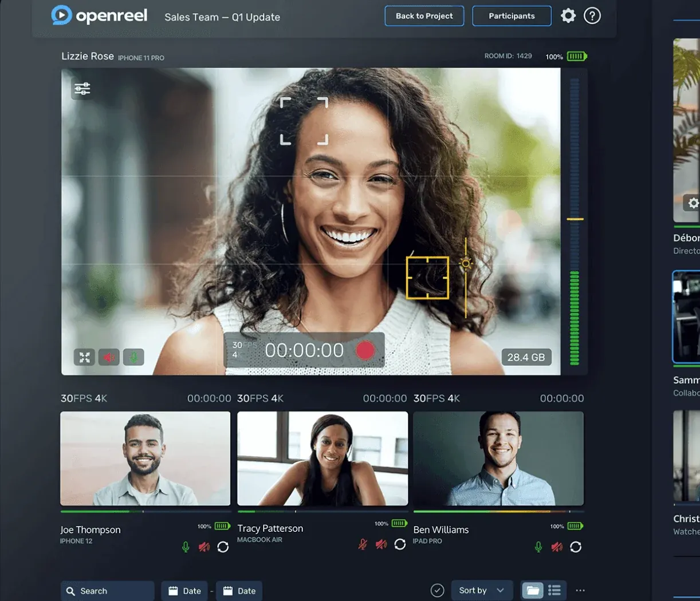The width and height of the screenshot is (700, 601).
Task: Click the white face-tracking frame
Action: (x=304, y=121)
